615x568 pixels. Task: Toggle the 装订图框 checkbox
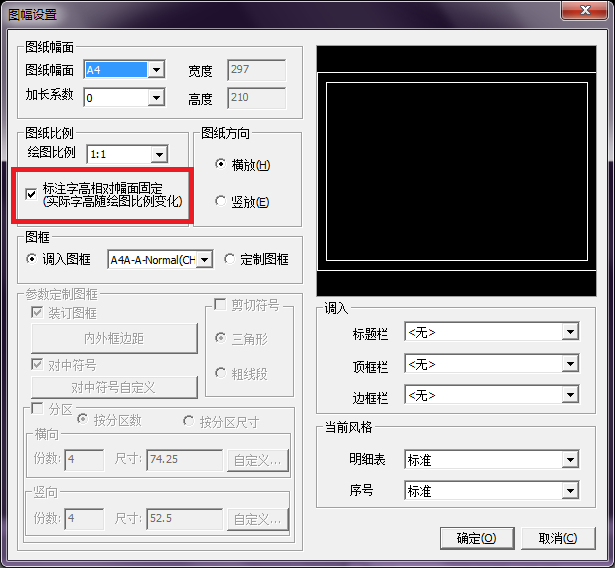pyautogui.click(x=37, y=313)
